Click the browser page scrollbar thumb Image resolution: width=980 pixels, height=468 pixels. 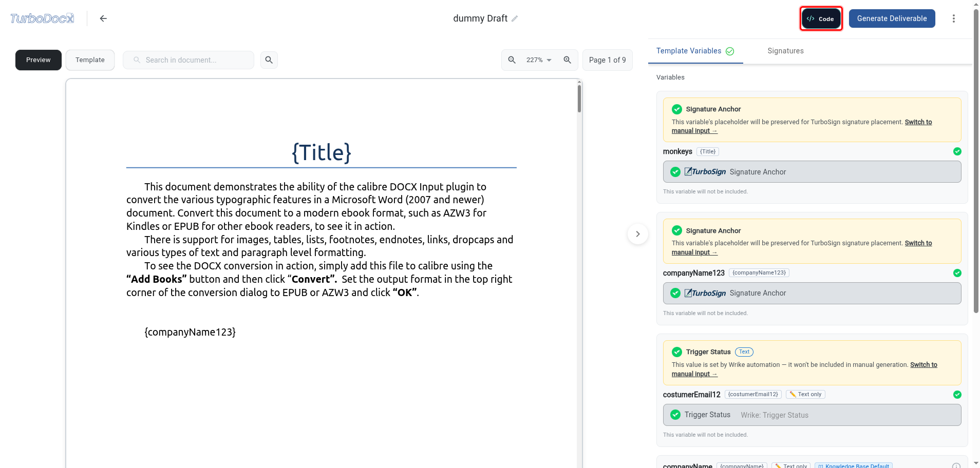click(x=976, y=161)
